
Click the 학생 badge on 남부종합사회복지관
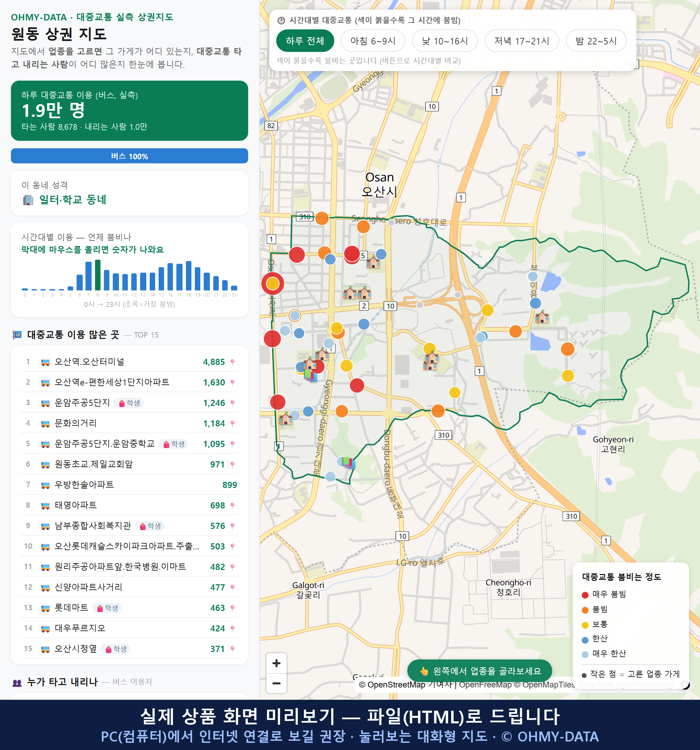(x=150, y=526)
